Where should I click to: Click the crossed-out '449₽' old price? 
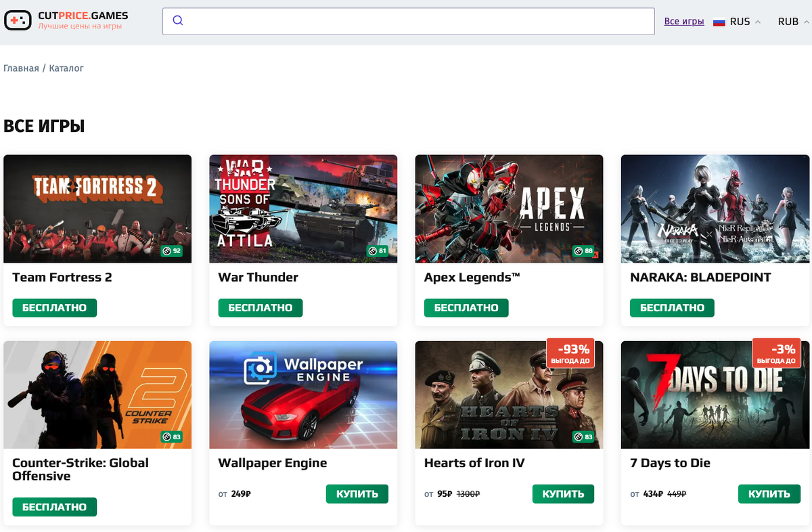[678, 494]
